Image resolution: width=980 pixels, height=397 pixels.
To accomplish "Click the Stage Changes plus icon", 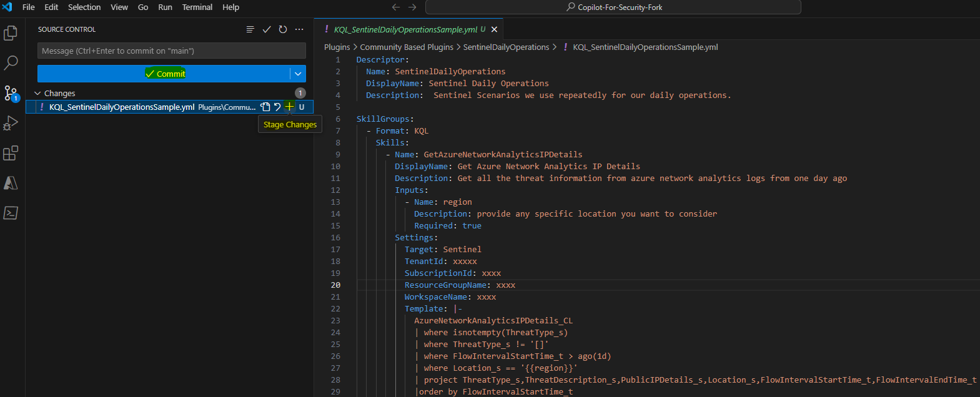I will point(289,107).
